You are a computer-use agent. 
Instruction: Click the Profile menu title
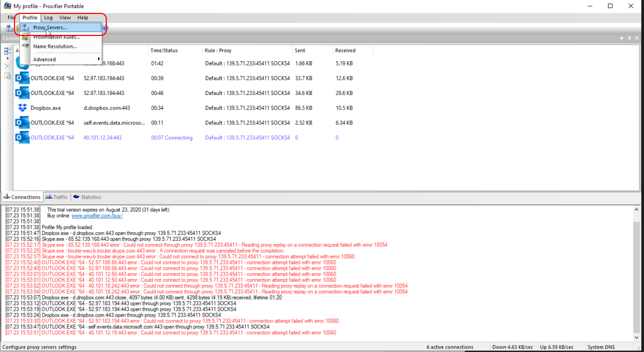pyautogui.click(x=30, y=18)
